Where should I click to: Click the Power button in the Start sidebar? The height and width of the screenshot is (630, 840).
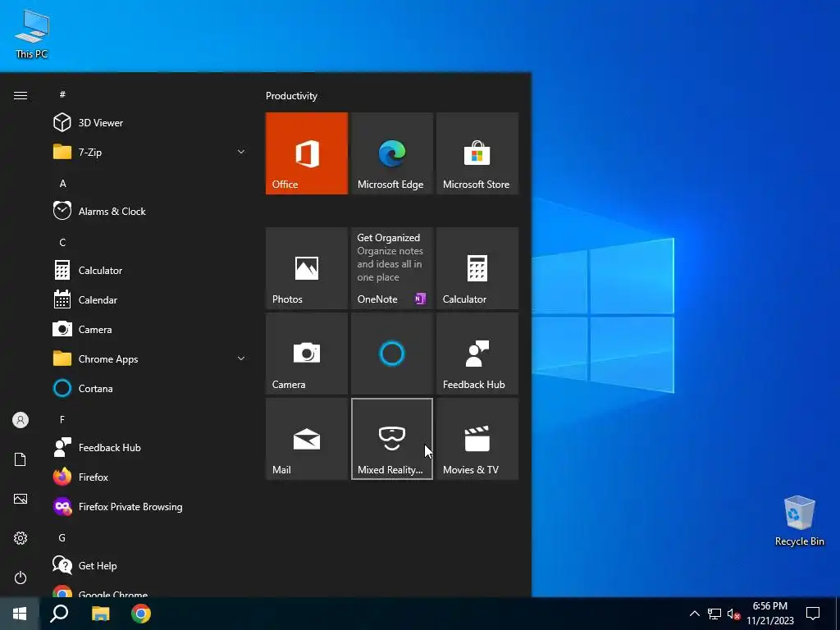click(21, 577)
